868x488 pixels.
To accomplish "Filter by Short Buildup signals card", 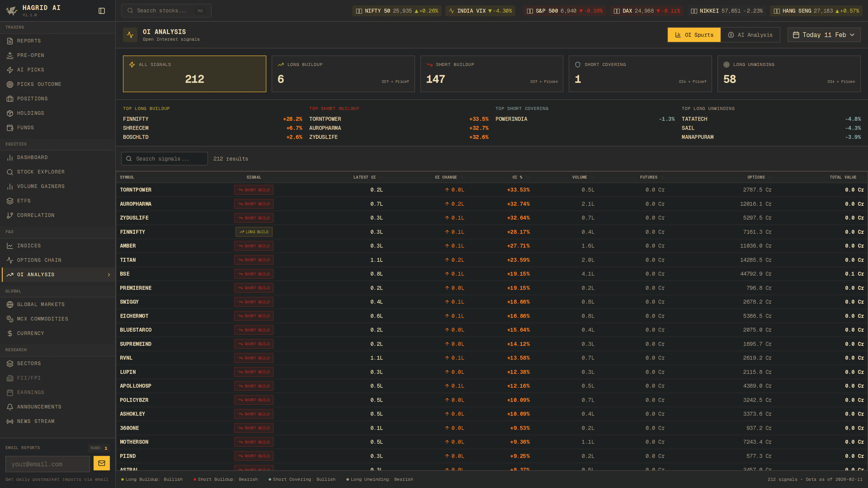I will point(491,74).
